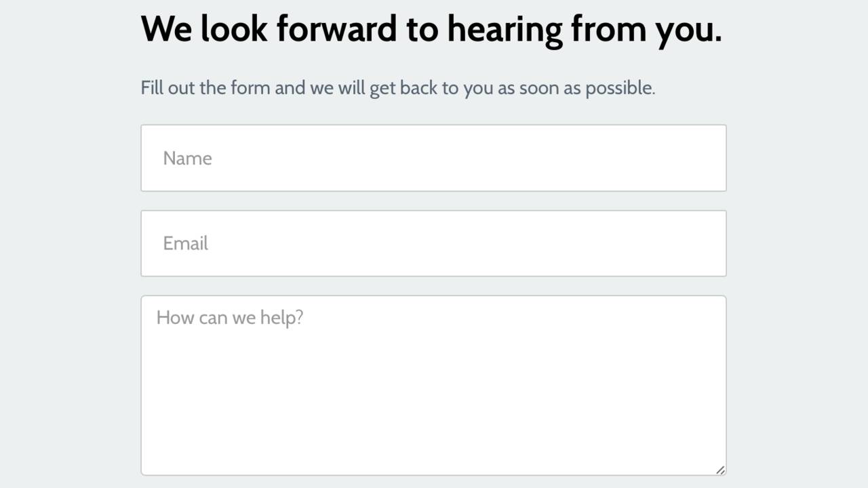Click the textarea resize handle
The height and width of the screenshot is (488, 868).
720,470
